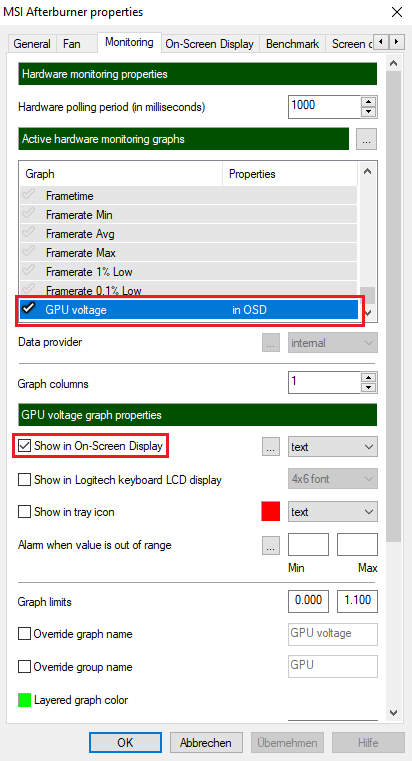Open On-Screen Display ellipsis settings button
The height and width of the screenshot is (761, 412).
coord(271,447)
